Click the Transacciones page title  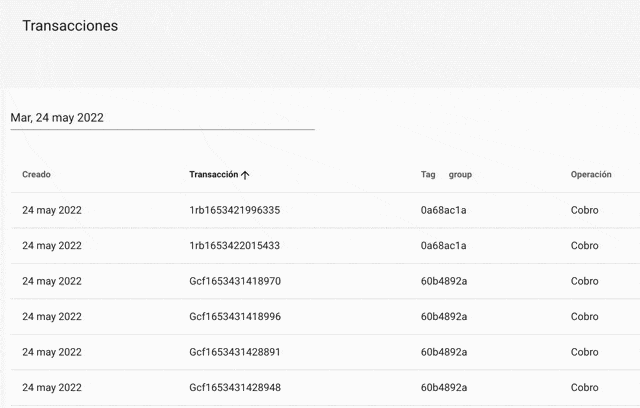click(70, 26)
